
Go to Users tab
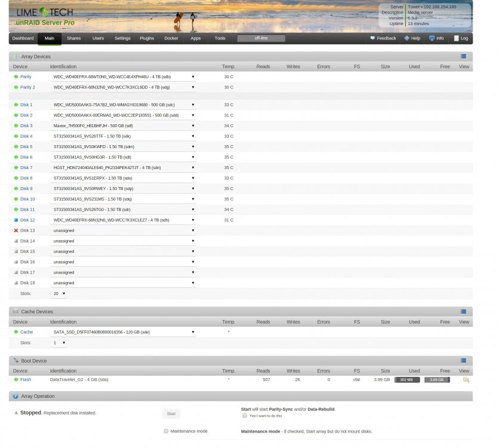[x=98, y=38]
